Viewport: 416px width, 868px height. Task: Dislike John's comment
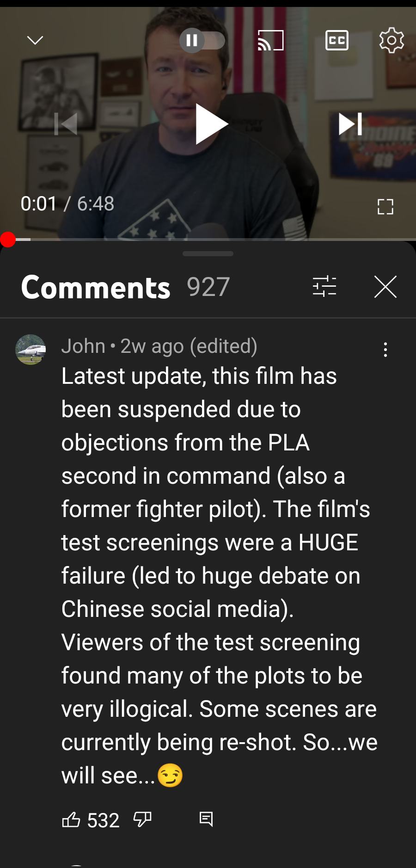142,820
